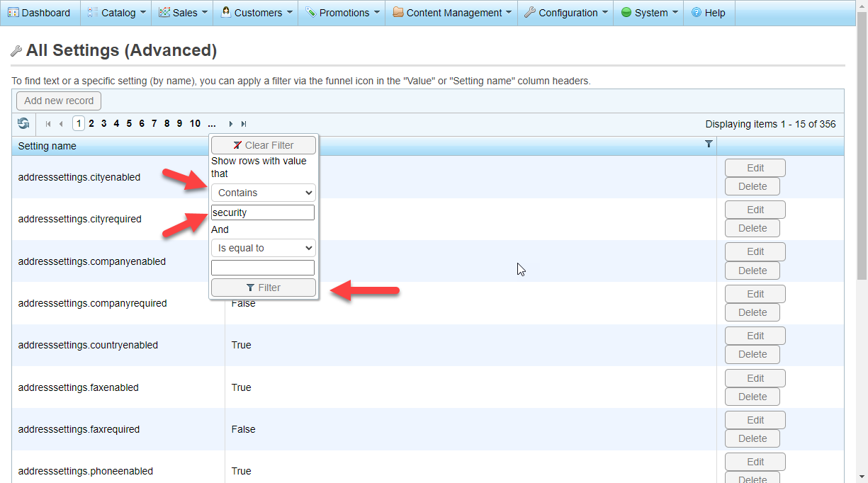Expand the Catalog dropdown menu
This screenshot has height=483, width=868.
tap(117, 13)
